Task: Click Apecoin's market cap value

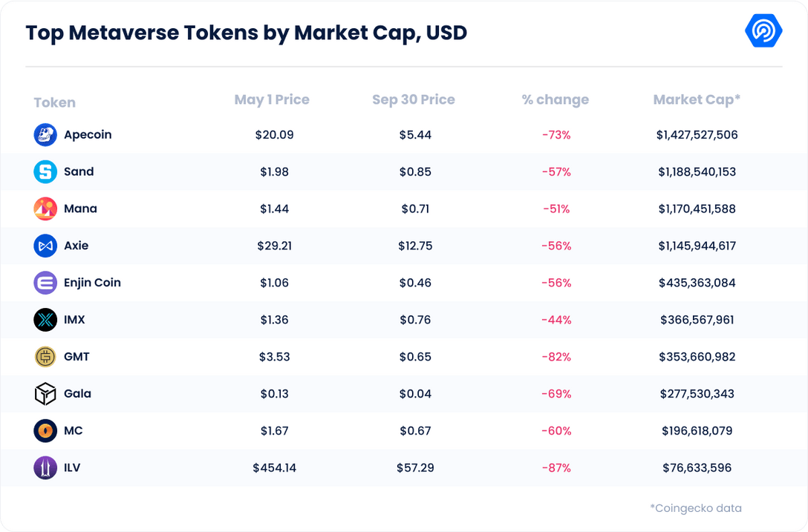Action: click(x=697, y=135)
